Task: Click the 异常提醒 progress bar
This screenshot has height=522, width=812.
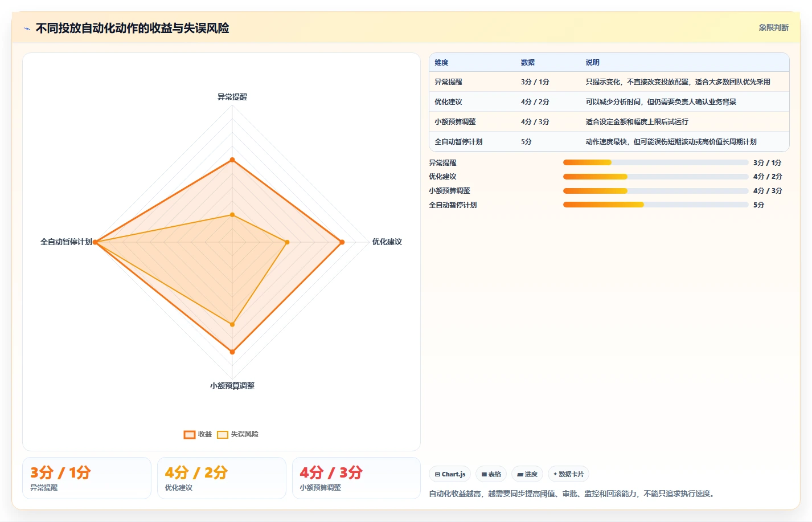Action: coord(655,162)
